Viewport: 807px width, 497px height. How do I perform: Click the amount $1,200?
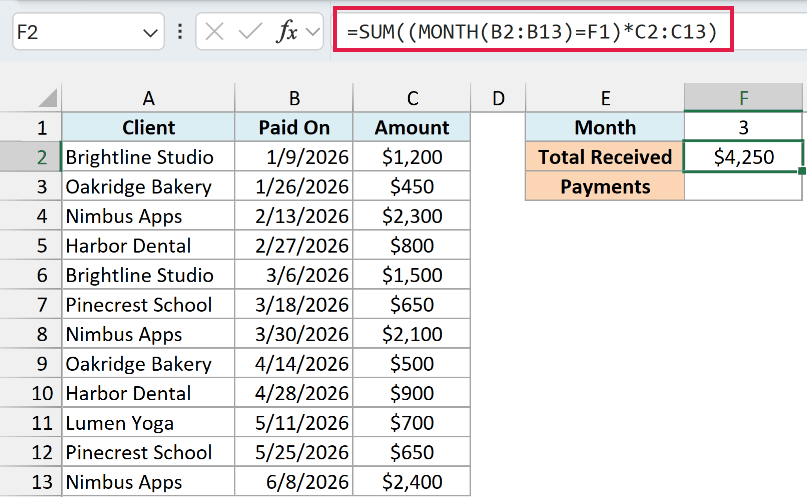tap(412, 157)
